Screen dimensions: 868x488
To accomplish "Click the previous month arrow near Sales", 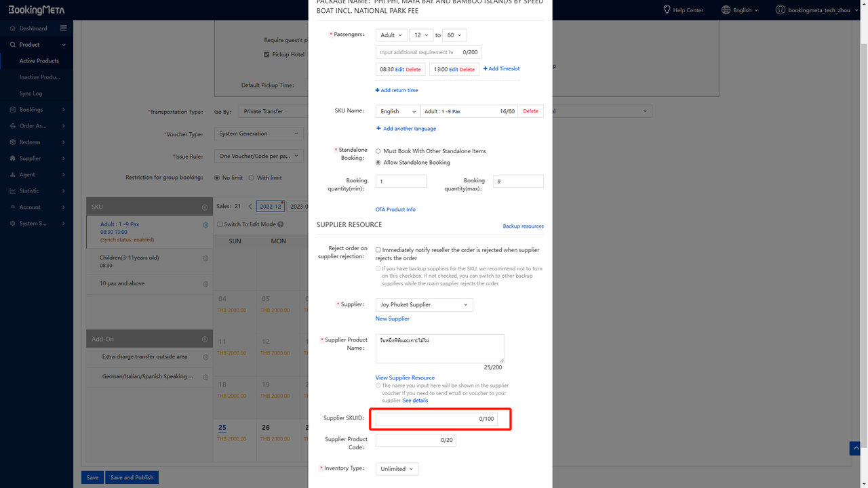I will point(250,207).
